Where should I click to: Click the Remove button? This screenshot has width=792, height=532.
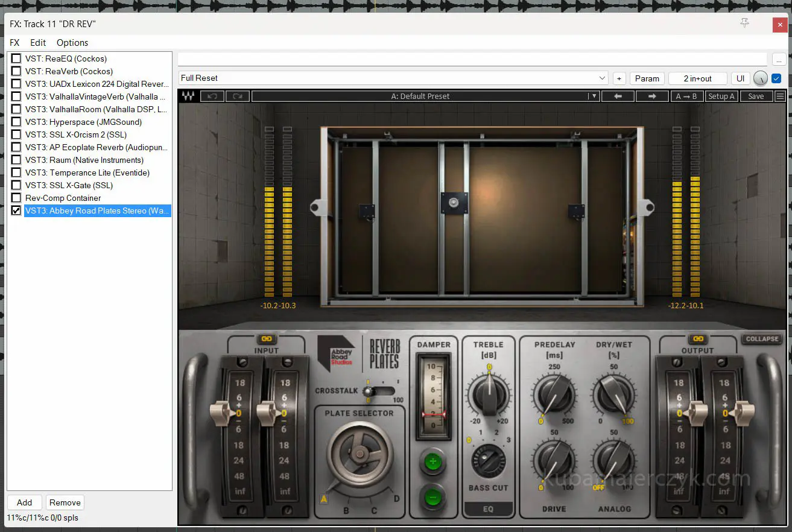65,502
